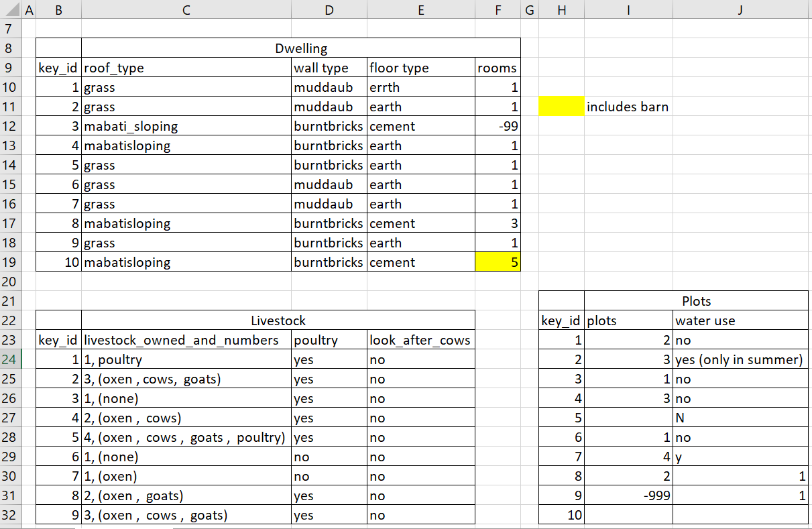Select column J header
The image size is (812, 529).
point(741,9)
